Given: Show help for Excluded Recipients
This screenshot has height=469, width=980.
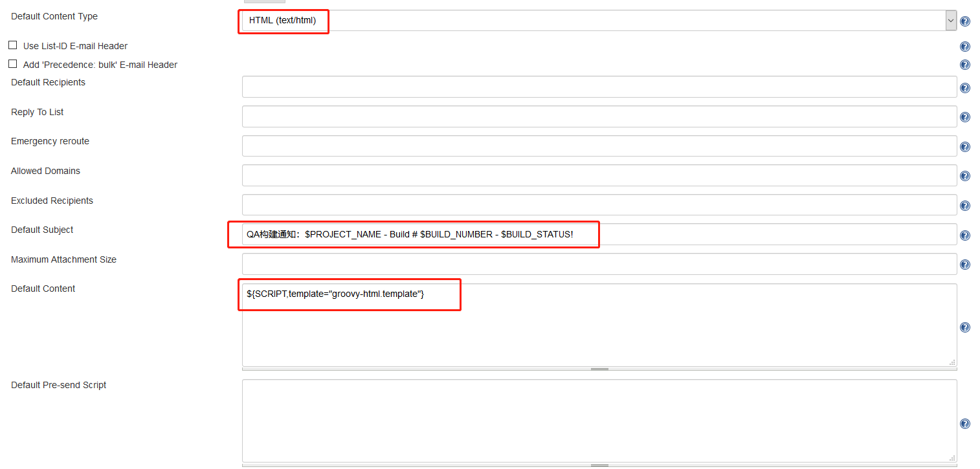Looking at the screenshot, I should 964,206.
